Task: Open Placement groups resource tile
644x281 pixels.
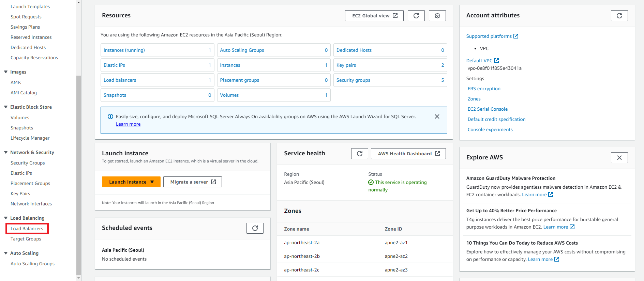Action: pos(274,80)
